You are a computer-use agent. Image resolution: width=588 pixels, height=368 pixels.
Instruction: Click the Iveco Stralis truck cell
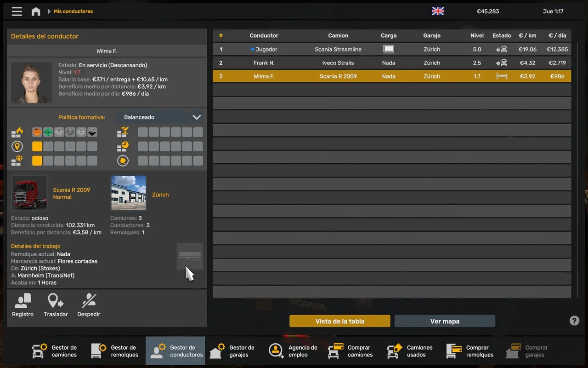pyautogui.click(x=338, y=63)
